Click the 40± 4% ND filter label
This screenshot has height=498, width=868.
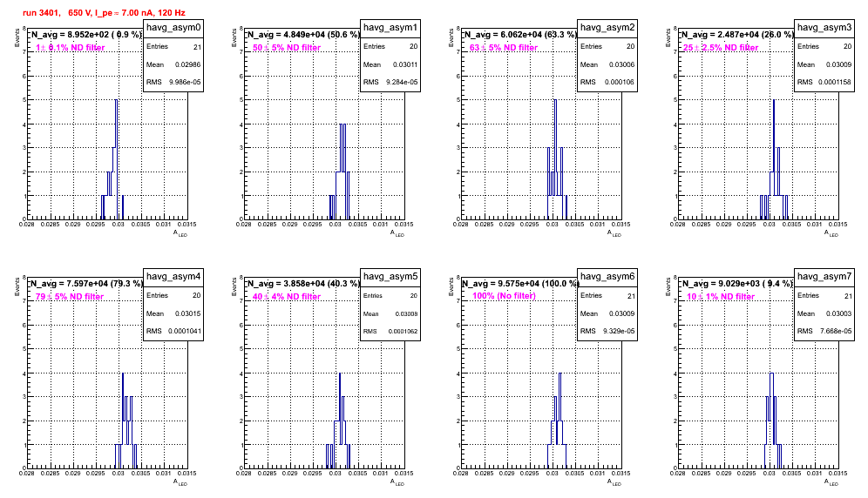tap(287, 297)
